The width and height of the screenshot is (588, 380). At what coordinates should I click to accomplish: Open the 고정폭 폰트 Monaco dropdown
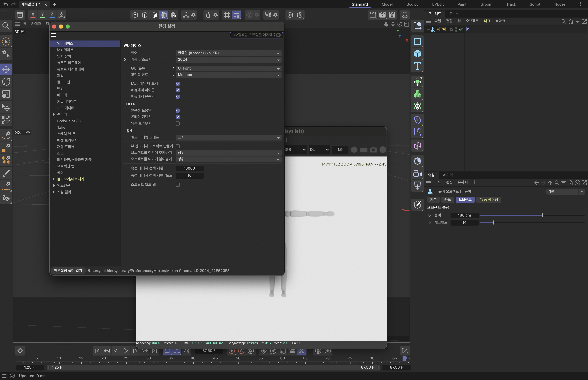tap(228, 75)
